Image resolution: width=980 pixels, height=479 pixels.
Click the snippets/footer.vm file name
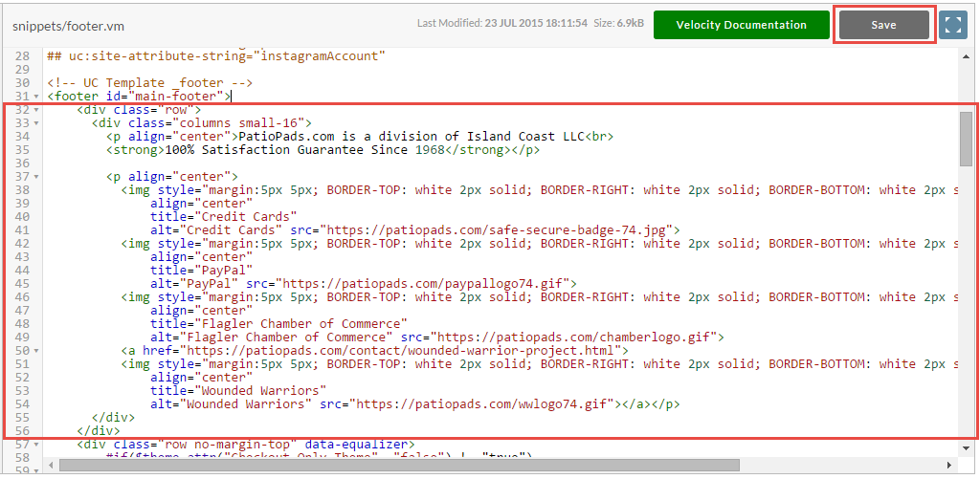tap(68, 27)
